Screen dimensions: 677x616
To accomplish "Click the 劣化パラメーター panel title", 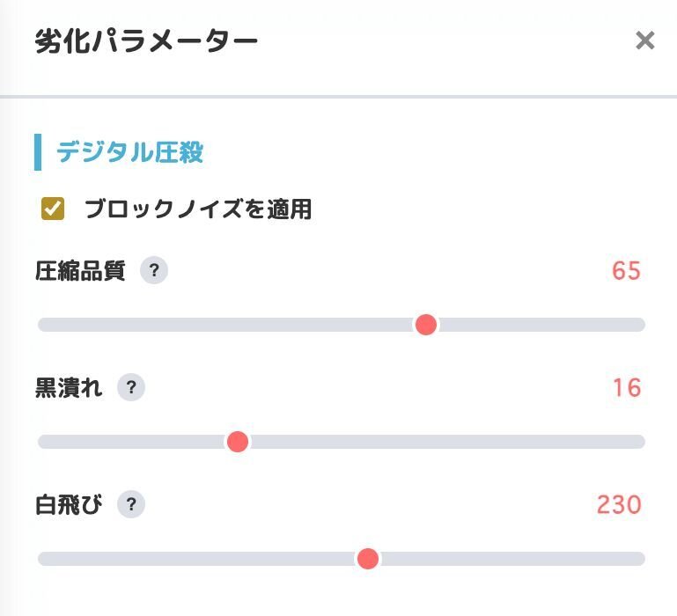I will pos(146,41).
